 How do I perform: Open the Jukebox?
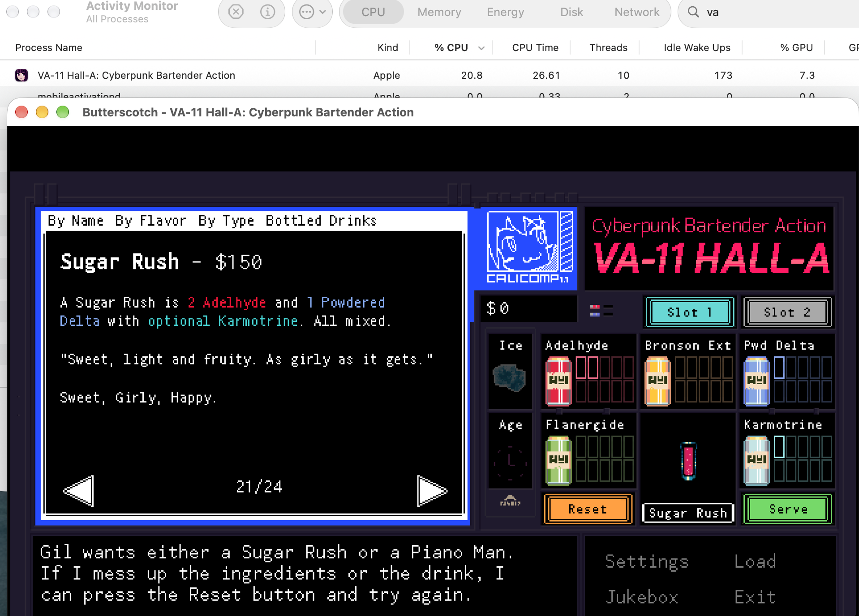(642, 597)
